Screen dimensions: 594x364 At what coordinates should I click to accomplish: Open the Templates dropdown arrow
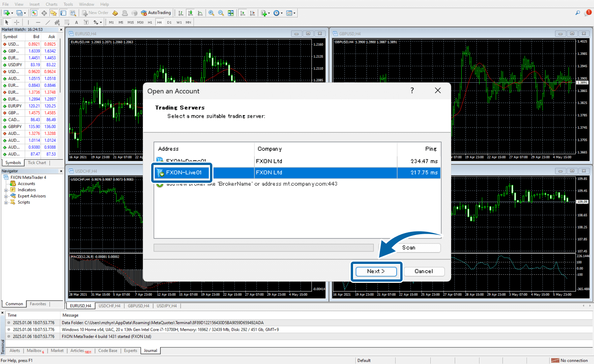(294, 13)
